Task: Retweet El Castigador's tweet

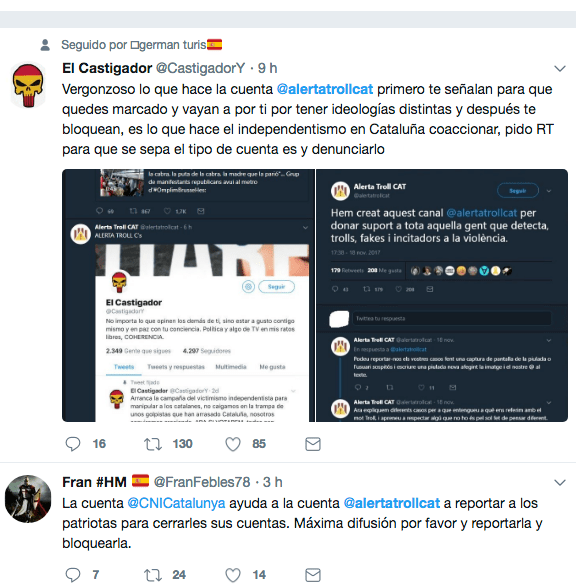Action: click(153, 444)
